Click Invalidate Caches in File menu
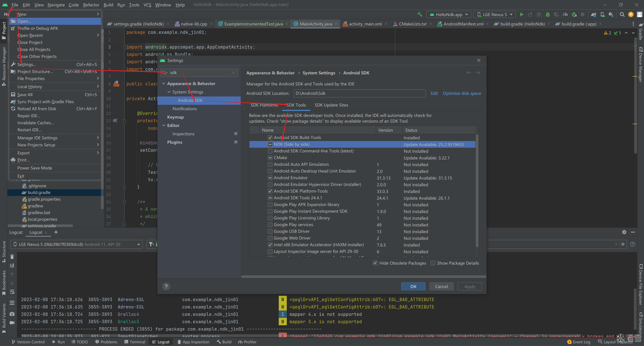This screenshot has height=346, width=644. coord(36,123)
